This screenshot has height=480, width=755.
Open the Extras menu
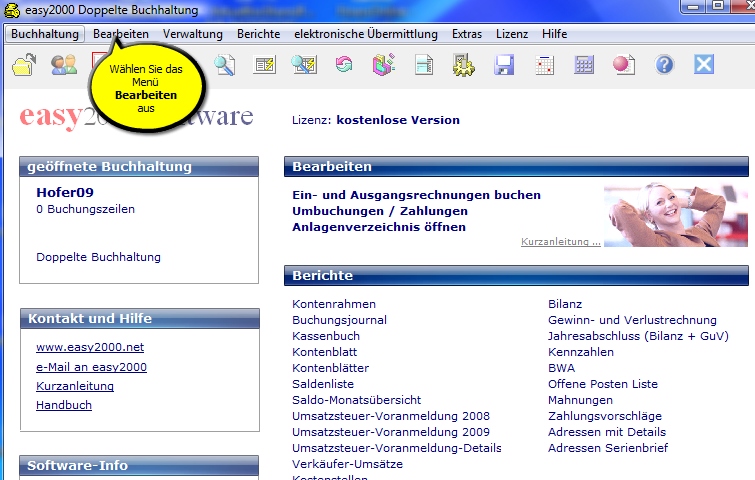point(467,34)
